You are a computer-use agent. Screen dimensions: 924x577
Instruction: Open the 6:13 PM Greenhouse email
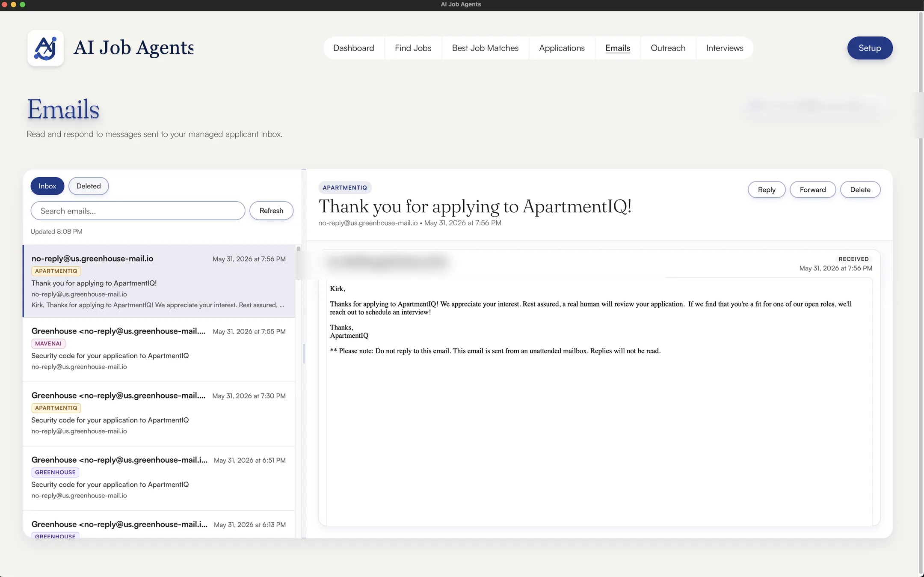[159, 525]
